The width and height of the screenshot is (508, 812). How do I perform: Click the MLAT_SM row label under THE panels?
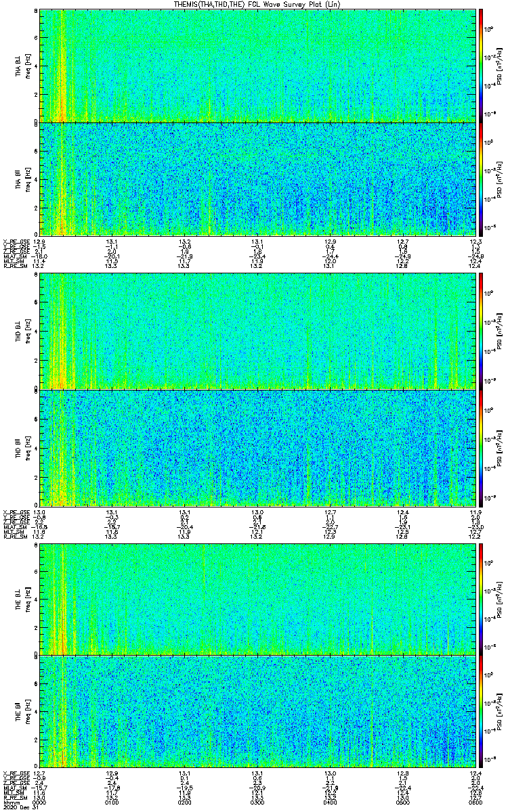click(15, 788)
